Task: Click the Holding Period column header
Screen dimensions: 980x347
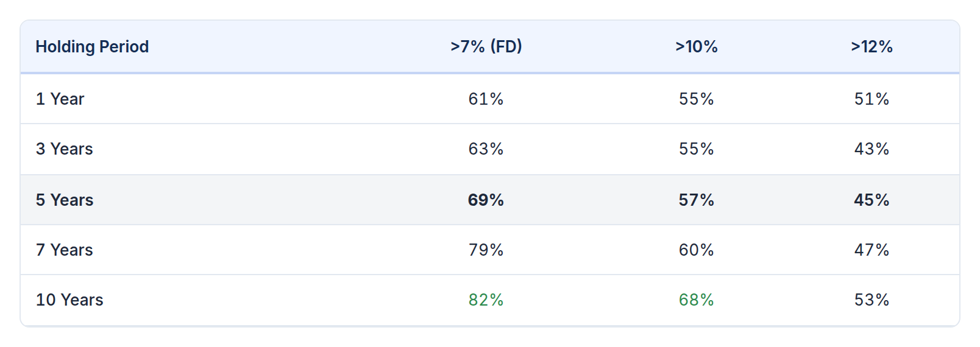Action: point(92,47)
